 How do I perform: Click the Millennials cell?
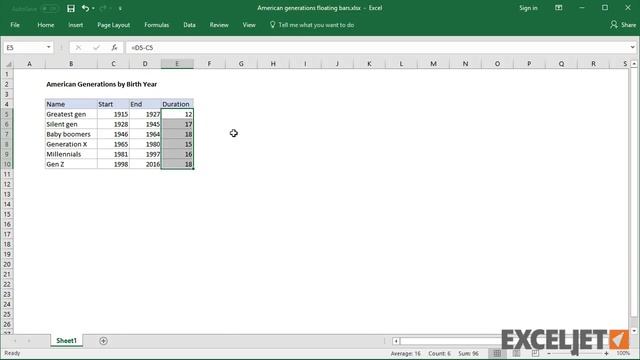[x=71, y=154]
